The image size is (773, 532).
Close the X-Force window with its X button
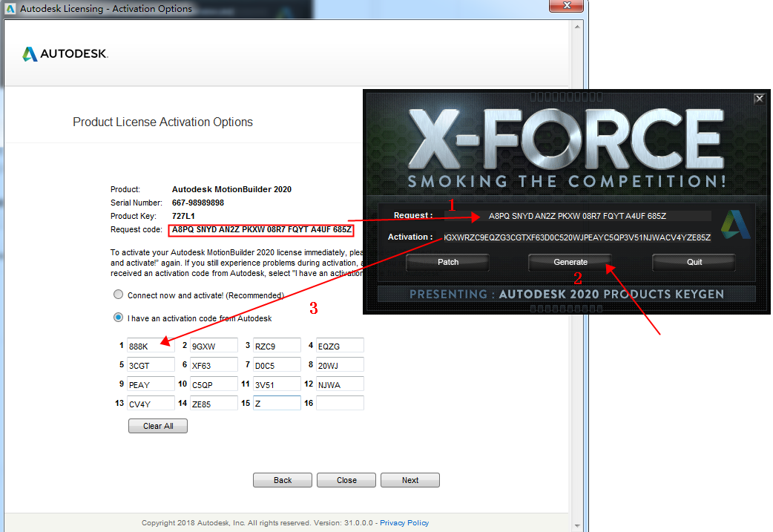point(759,98)
